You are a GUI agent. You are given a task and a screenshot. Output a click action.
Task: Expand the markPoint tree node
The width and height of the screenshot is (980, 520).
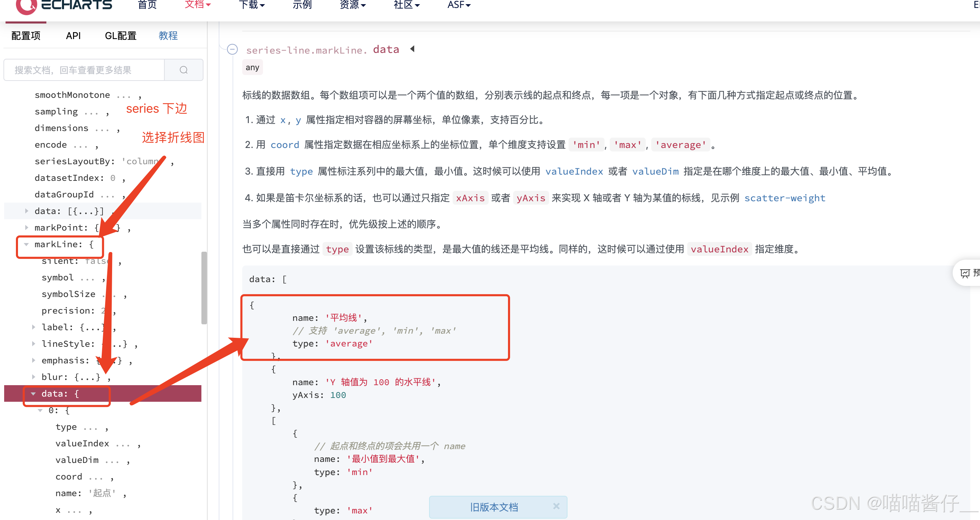[x=26, y=228]
